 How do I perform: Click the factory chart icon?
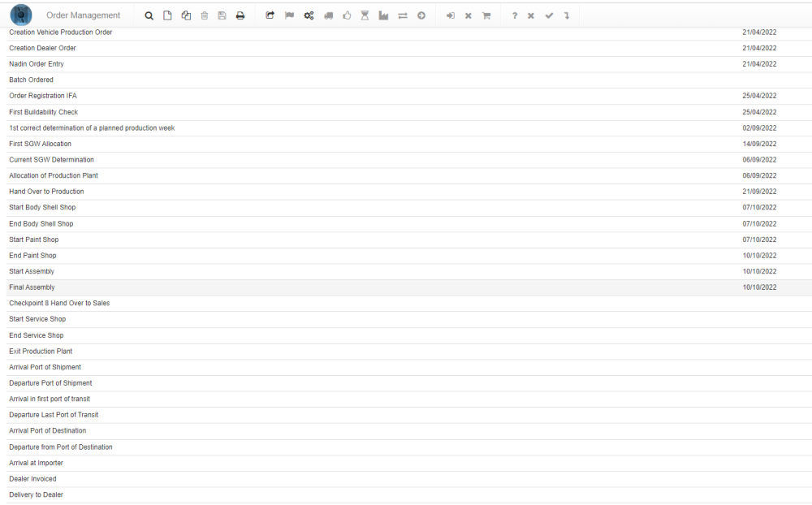[x=383, y=15]
